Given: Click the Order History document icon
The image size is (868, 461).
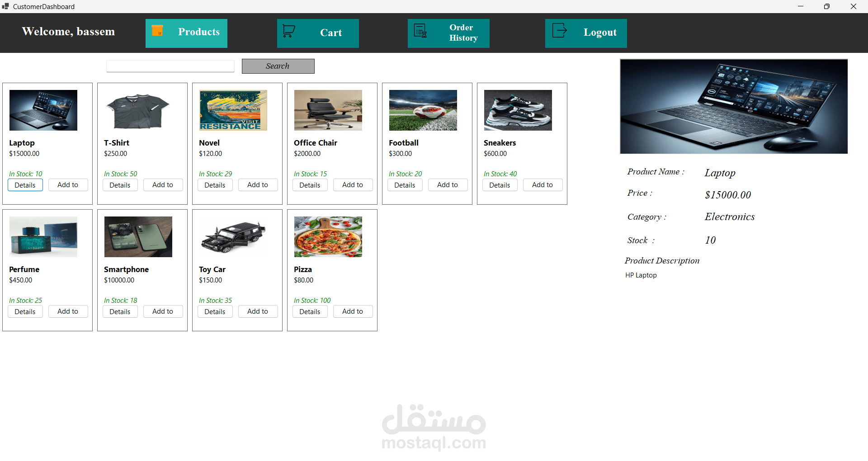Looking at the screenshot, I should tap(420, 31).
